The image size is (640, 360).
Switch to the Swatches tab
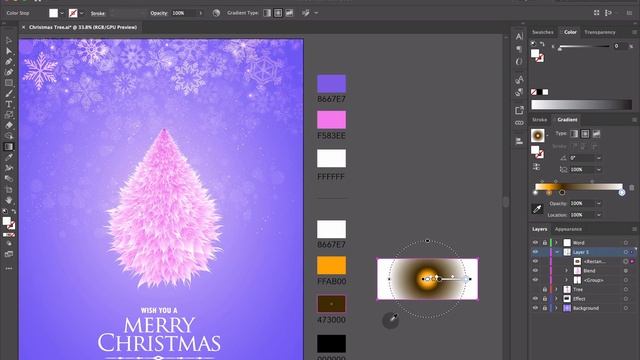[542, 32]
